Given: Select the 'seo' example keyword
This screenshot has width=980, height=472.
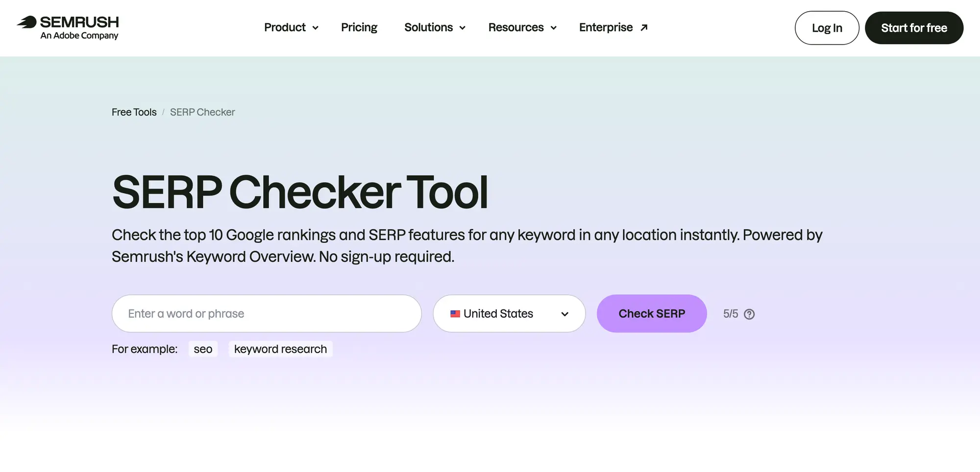Looking at the screenshot, I should pos(203,349).
